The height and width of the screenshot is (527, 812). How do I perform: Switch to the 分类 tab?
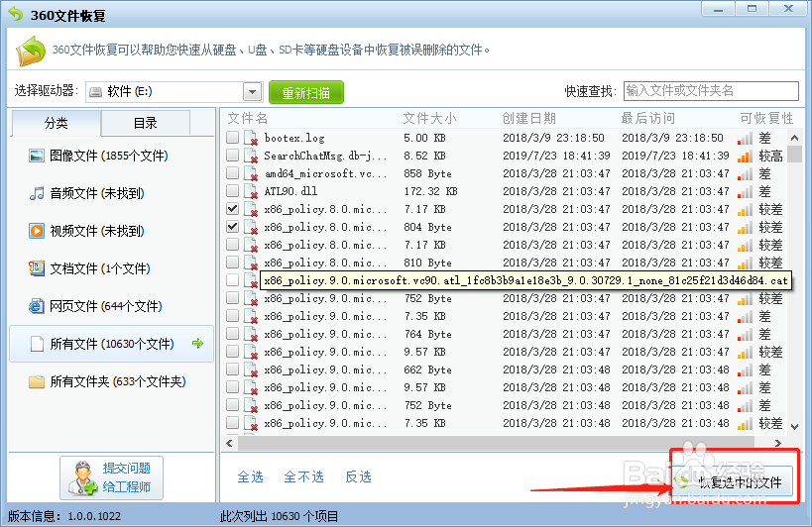(x=56, y=123)
